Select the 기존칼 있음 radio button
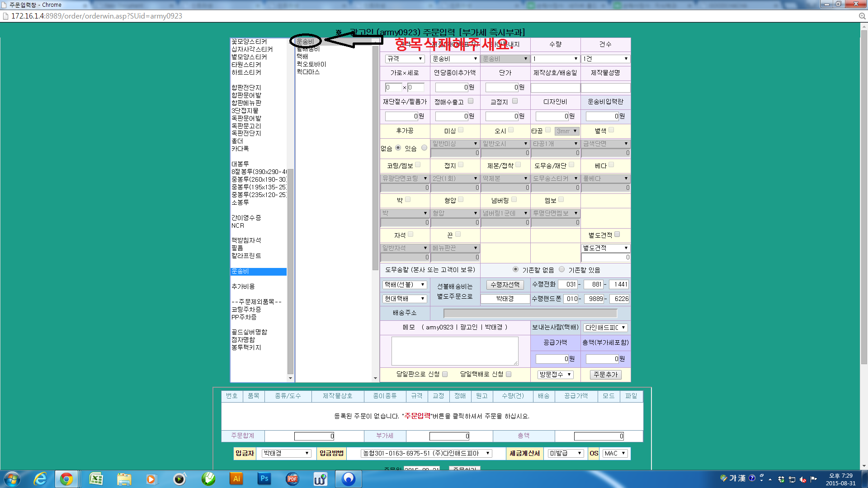 click(x=561, y=269)
